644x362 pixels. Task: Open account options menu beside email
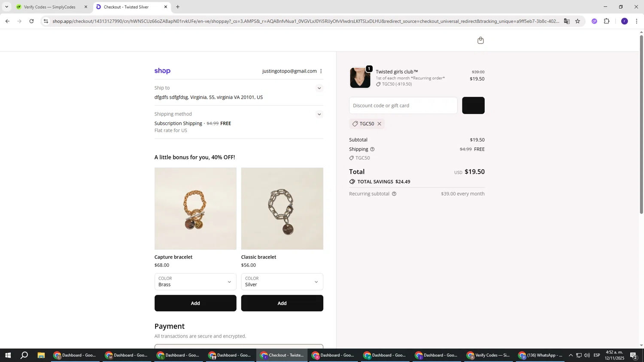point(321,71)
